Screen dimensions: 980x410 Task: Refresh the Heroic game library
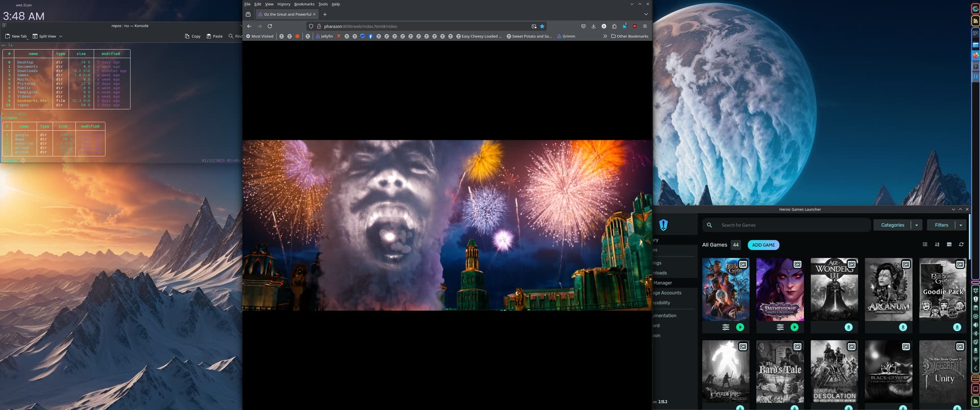tap(961, 245)
